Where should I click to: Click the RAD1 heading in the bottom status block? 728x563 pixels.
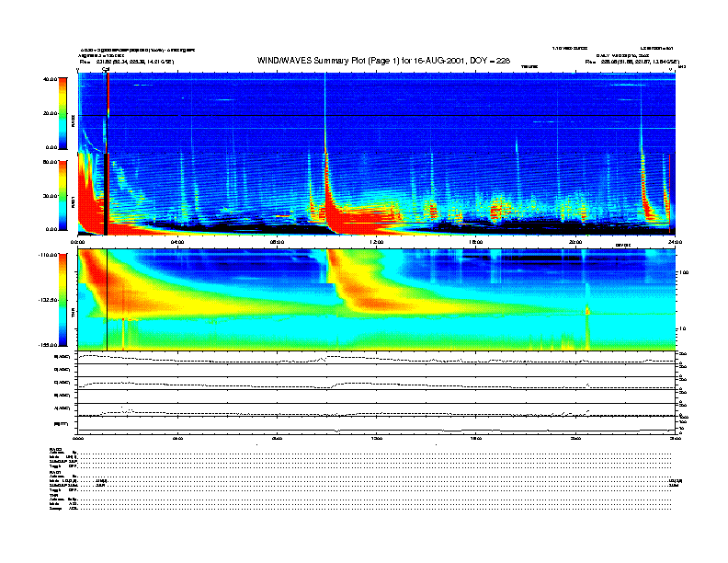click(55, 473)
